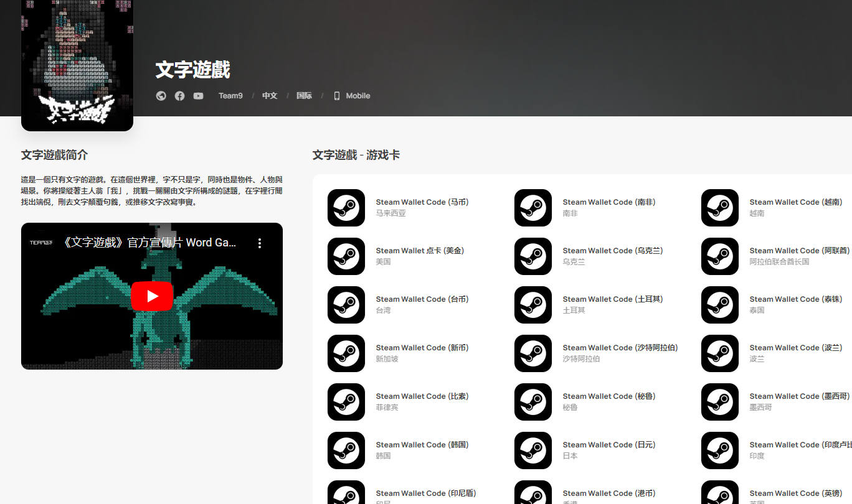The width and height of the screenshot is (852, 504).
Task: Open the YouTube icon under the title
Action: point(198,96)
